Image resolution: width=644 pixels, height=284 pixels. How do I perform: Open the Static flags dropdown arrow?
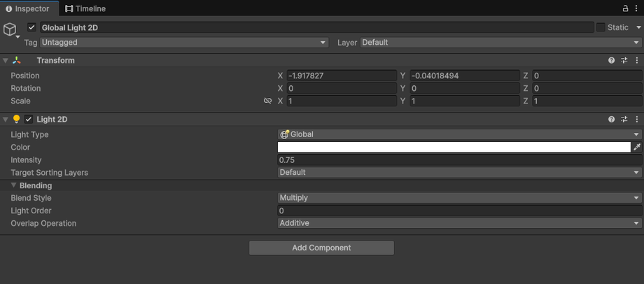point(638,27)
